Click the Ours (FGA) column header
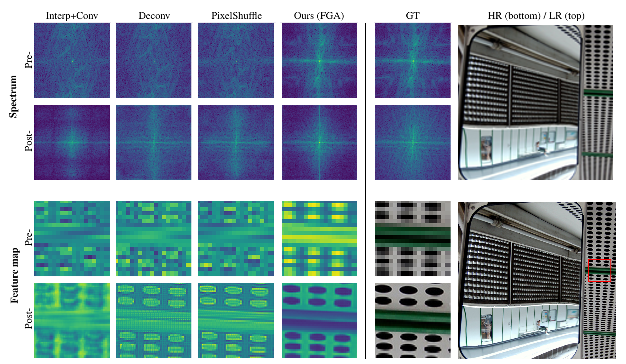Image resolution: width=626 pixels, height=364 pixels. tap(319, 16)
